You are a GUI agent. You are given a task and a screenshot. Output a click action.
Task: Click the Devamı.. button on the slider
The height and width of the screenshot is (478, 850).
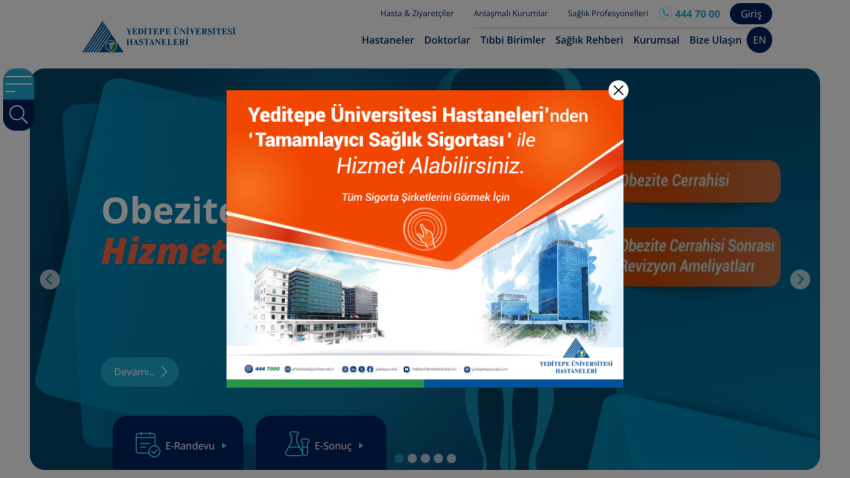pyautogui.click(x=139, y=372)
